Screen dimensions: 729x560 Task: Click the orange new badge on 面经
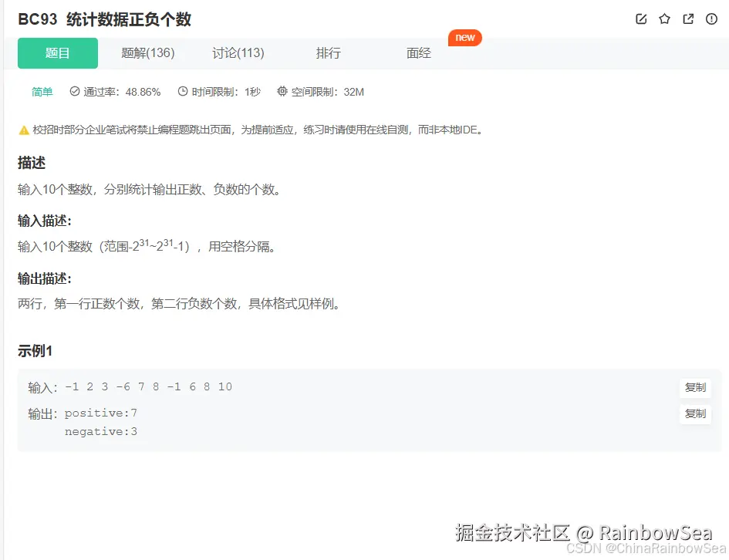(464, 37)
